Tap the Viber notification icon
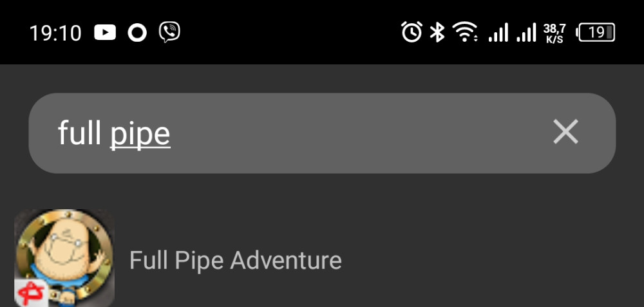The width and height of the screenshot is (644, 307). [169, 32]
